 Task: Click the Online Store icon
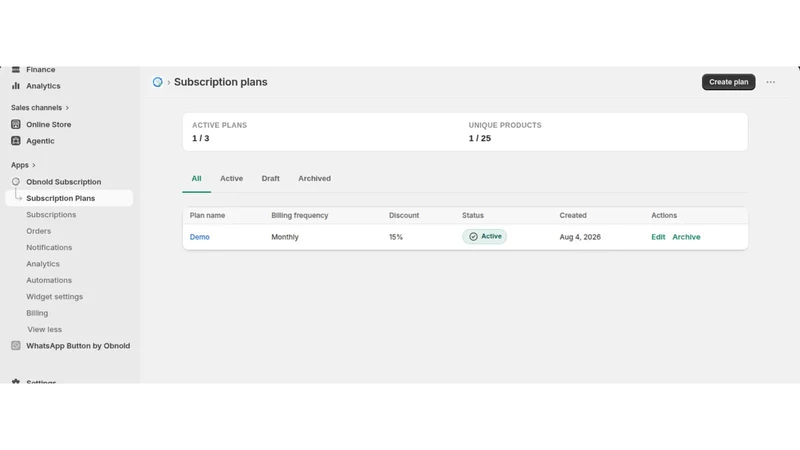coord(16,124)
